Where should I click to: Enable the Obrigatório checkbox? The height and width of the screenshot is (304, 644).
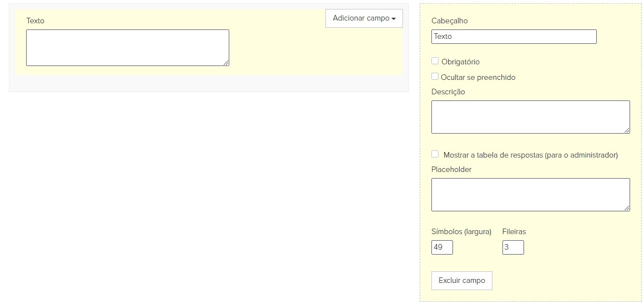coord(435,61)
